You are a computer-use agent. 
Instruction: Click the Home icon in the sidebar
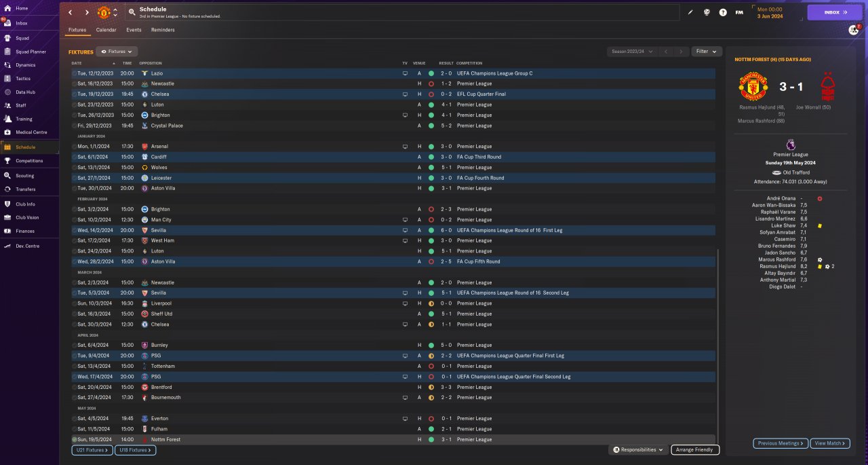(x=7, y=8)
